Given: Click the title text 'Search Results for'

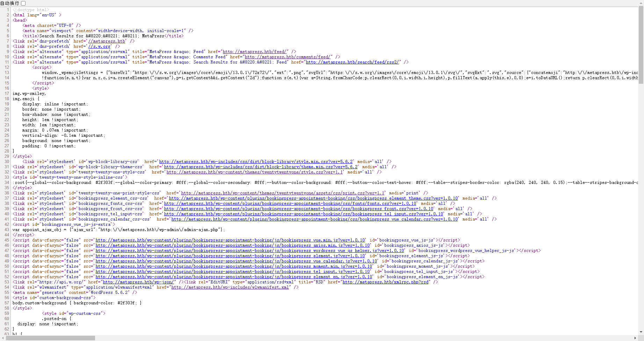Looking at the screenshot, I should click(x=61, y=36).
